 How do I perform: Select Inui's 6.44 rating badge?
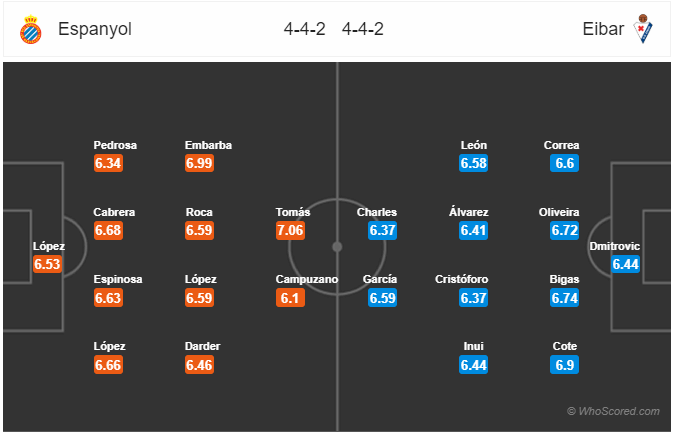(473, 365)
